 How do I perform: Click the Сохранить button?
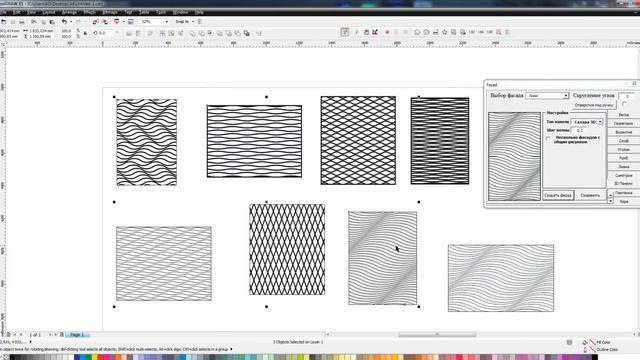(590, 196)
